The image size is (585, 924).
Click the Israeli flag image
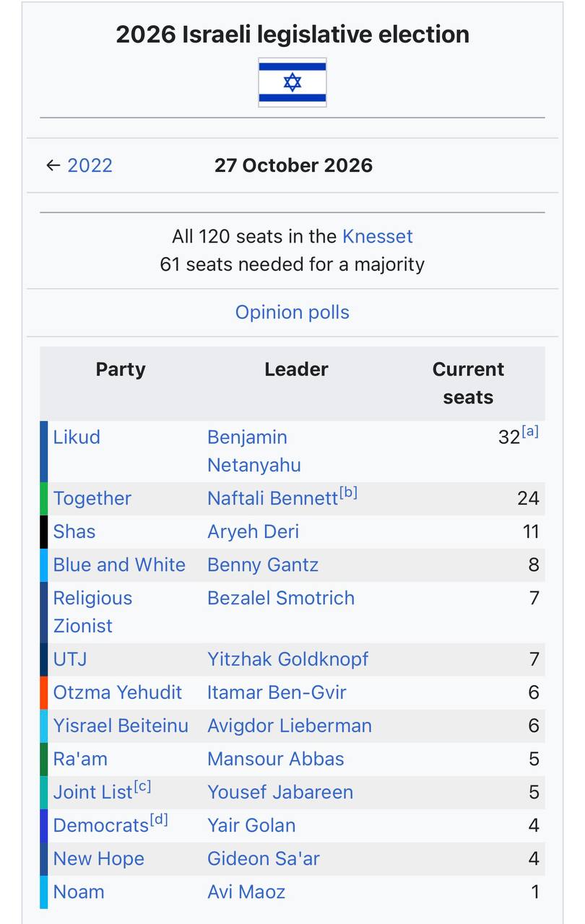click(x=292, y=83)
